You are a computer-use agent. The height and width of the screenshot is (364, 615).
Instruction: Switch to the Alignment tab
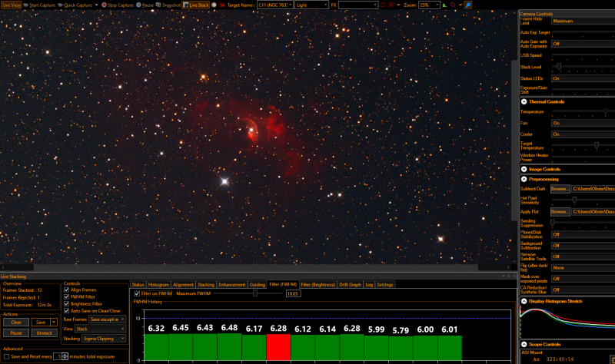pos(183,285)
